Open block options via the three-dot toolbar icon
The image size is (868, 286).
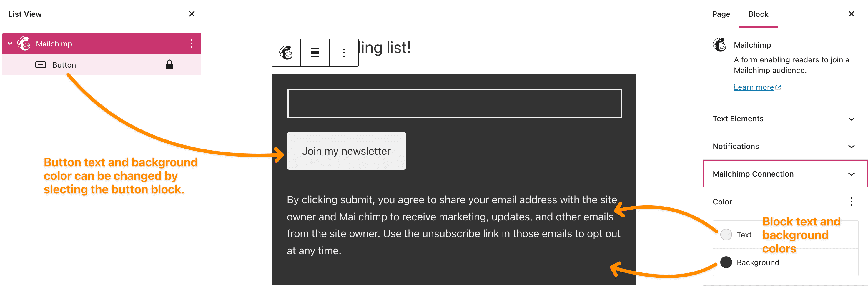[343, 53]
